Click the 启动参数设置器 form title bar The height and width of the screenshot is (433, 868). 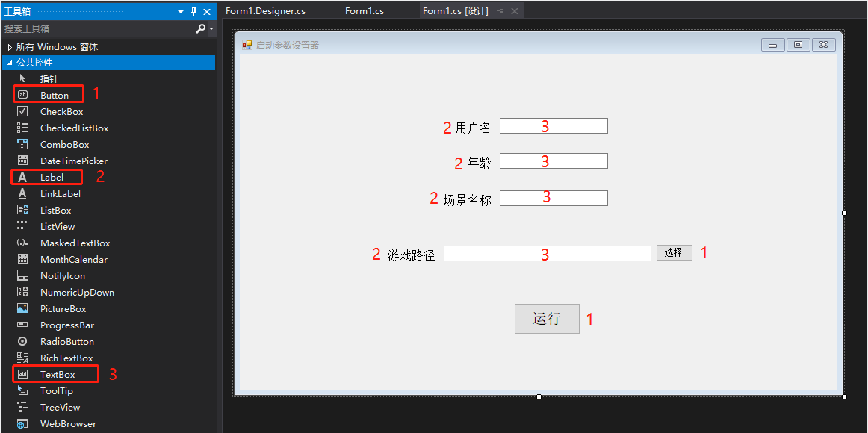tap(538, 45)
